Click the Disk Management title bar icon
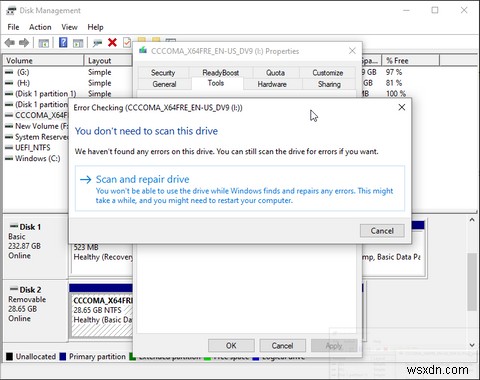480x380 pixels. pos(11,10)
